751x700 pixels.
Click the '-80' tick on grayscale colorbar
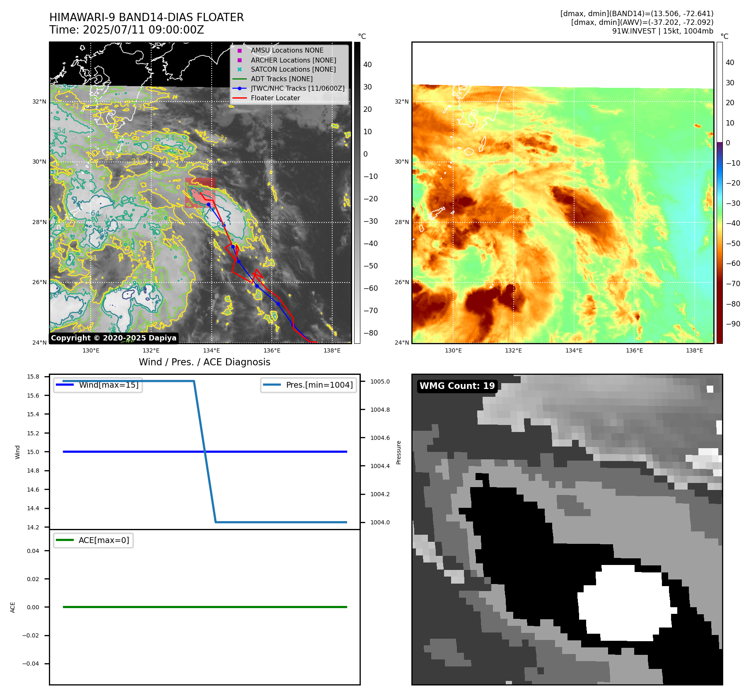click(371, 333)
